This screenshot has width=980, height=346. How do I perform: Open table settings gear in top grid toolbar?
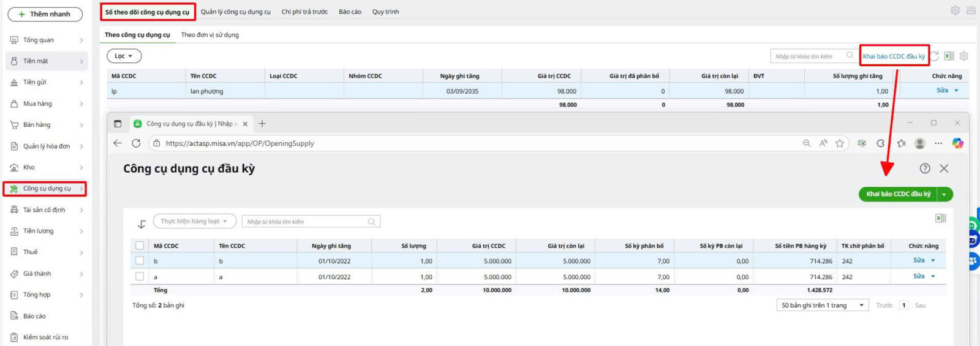pos(963,56)
